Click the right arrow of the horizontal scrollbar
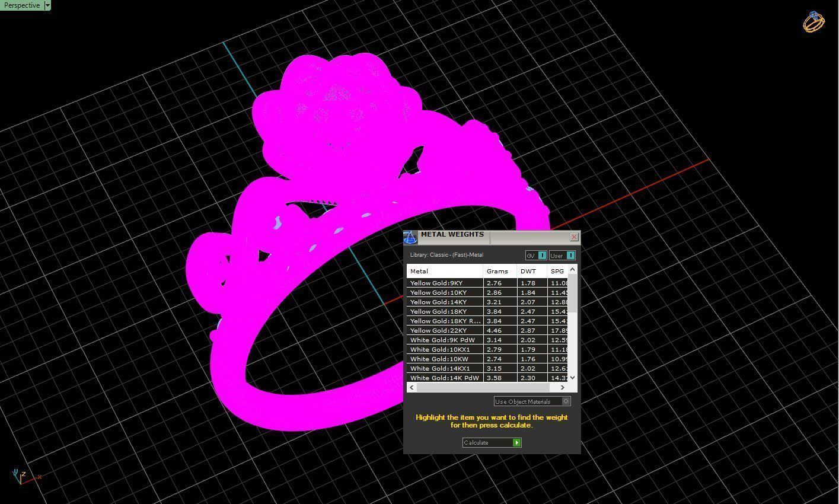Viewport: 839px width, 504px height. tap(562, 388)
